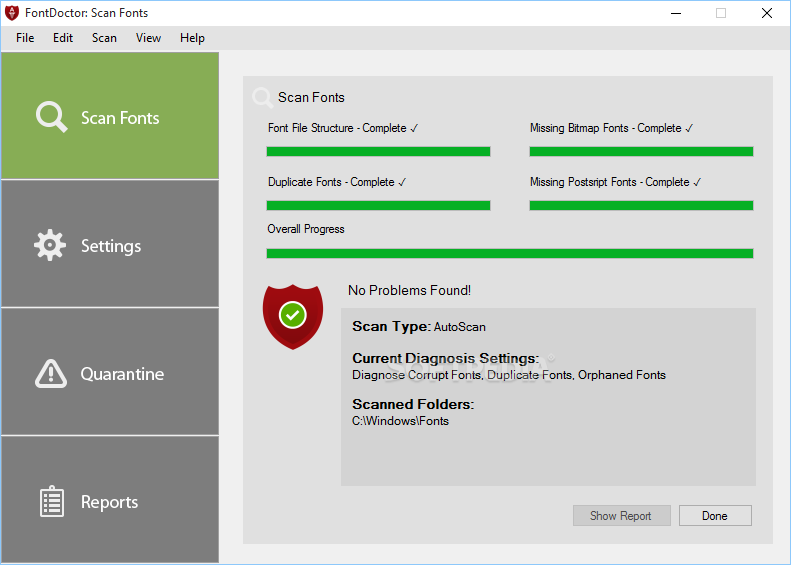Viewport: 791px width, 565px height.
Task: Click the Missing Bitmap Fonts progress bar
Action: (641, 151)
